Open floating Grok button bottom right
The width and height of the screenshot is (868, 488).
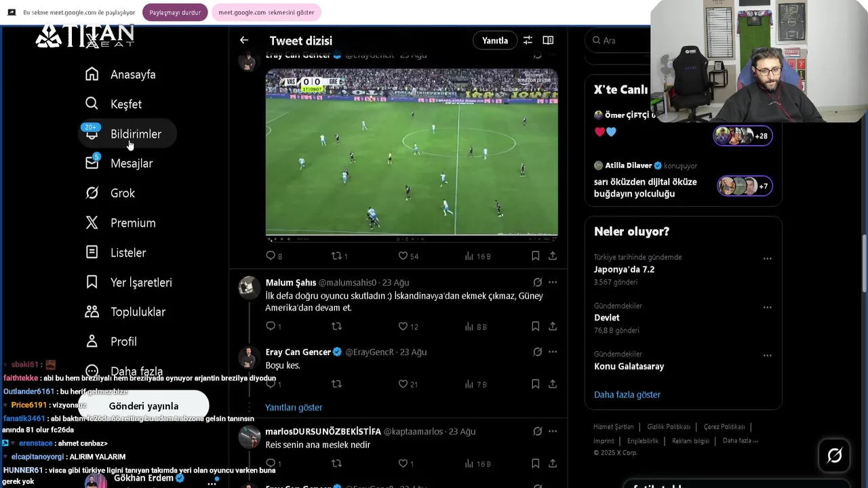coord(835,455)
